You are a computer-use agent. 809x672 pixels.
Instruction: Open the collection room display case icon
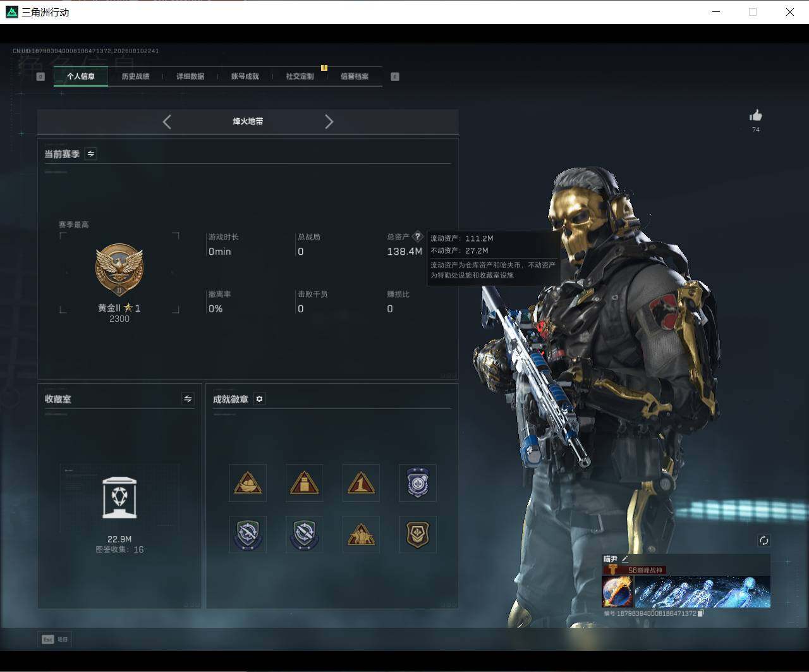pyautogui.click(x=119, y=498)
